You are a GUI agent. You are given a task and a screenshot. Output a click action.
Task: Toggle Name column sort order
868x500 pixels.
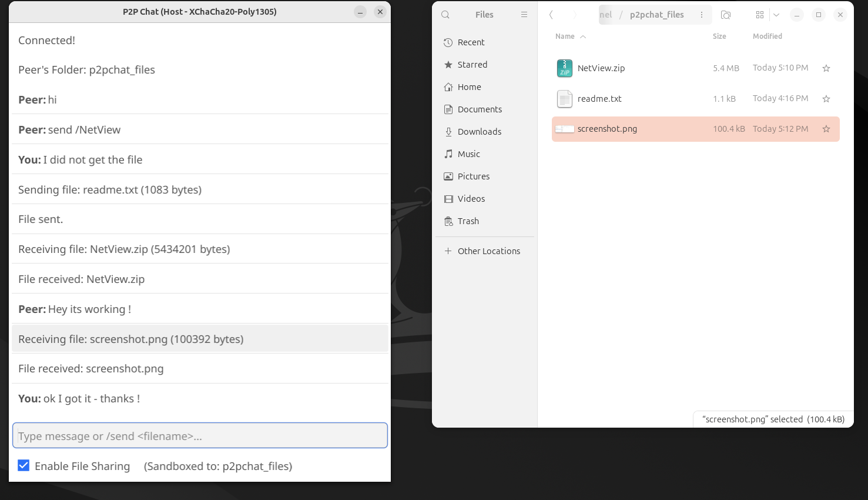[x=569, y=36]
